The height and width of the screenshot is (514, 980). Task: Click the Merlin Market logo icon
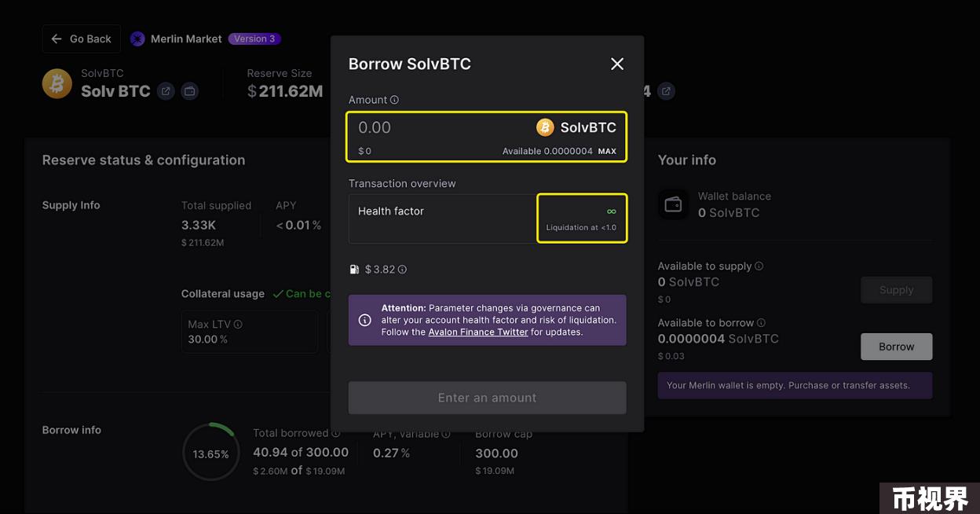(137, 39)
